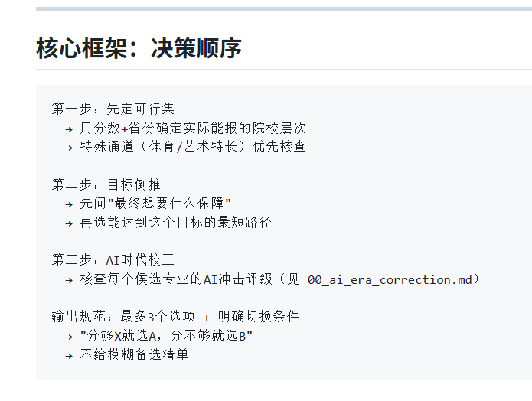Click the arrow before 再选能达到这个目标
Viewport: 532px width, 401px height.
tap(70, 223)
